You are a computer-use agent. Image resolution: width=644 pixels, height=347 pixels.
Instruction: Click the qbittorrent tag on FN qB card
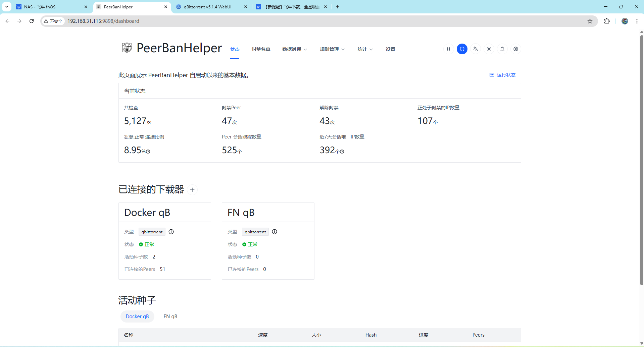coord(255,232)
